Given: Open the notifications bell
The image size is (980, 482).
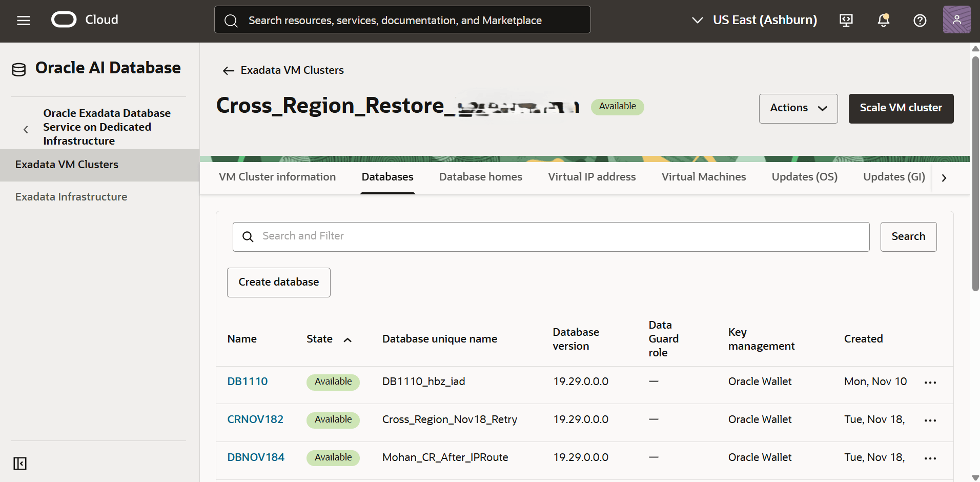Looking at the screenshot, I should pos(883,21).
